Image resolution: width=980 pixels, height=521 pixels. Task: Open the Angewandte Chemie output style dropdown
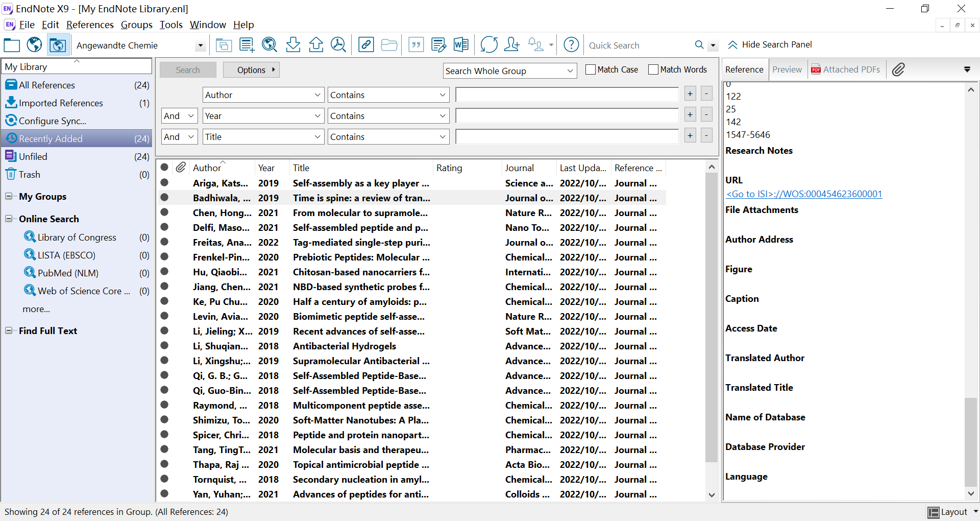pos(200,45)
